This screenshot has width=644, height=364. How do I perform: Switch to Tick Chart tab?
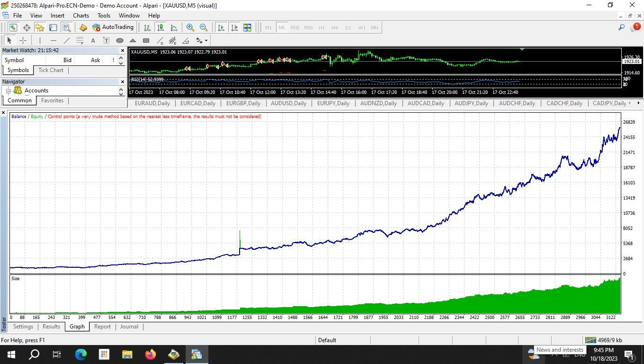[51, 70]
